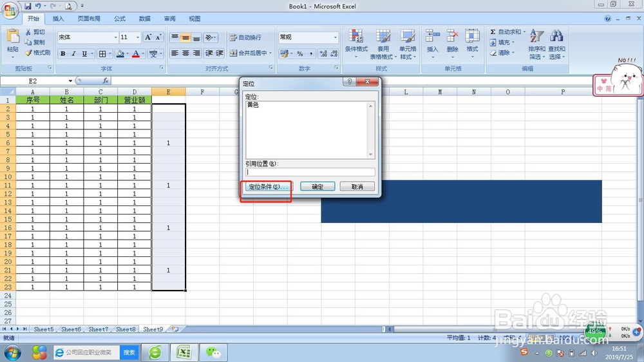
Task: Click 定位条件 button in dialog
Action: pos(268,187)
